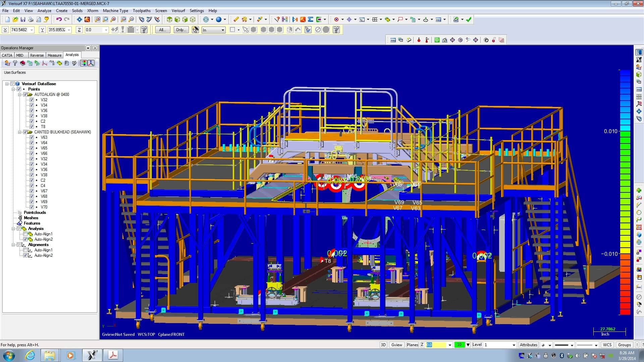This screenshot has width=644, height=362.
Task: Collapse the AUTOALIGN @ 0400 node
Action: click(20, 95)
